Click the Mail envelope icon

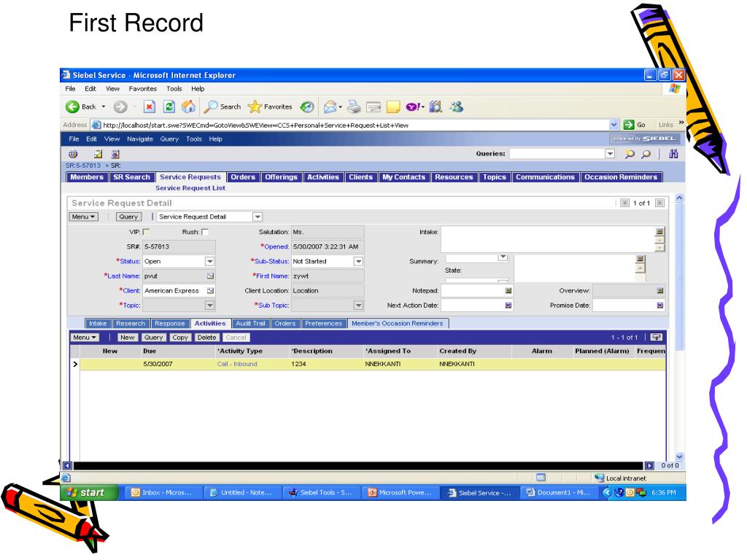(x=330, y=106)
